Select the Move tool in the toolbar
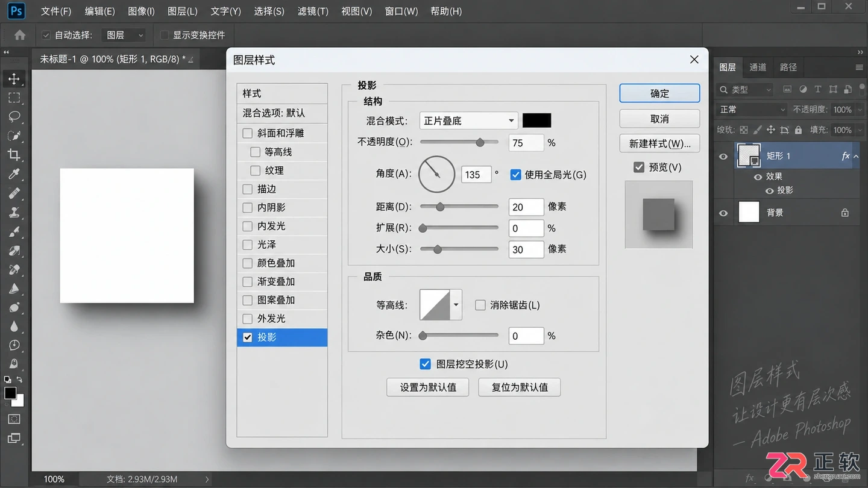 pos(14,79)
